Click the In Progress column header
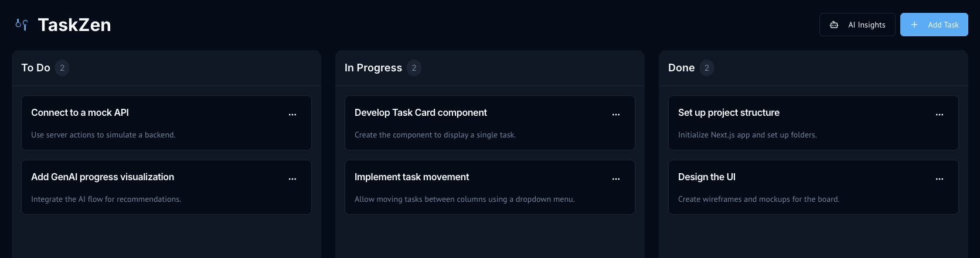 373,68
